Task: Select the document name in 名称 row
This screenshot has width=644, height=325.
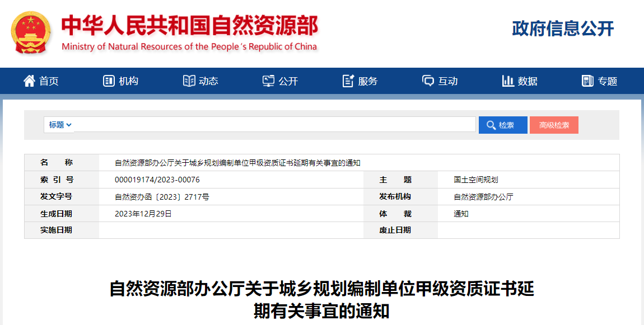Action: [237, 163]
